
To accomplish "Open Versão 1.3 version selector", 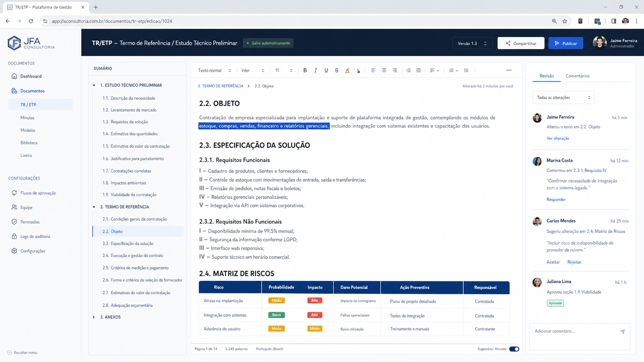I will (x=472, y=43).
